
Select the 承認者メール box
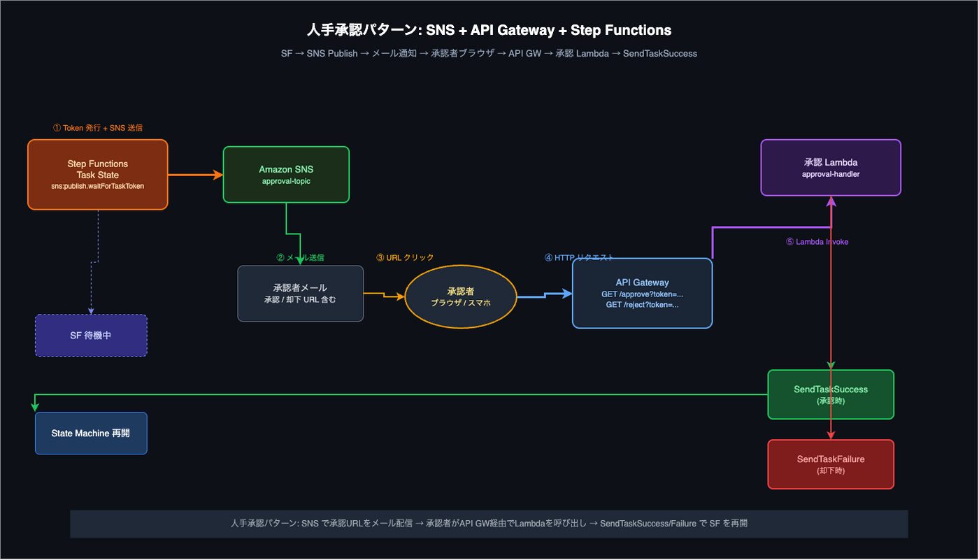300,294
